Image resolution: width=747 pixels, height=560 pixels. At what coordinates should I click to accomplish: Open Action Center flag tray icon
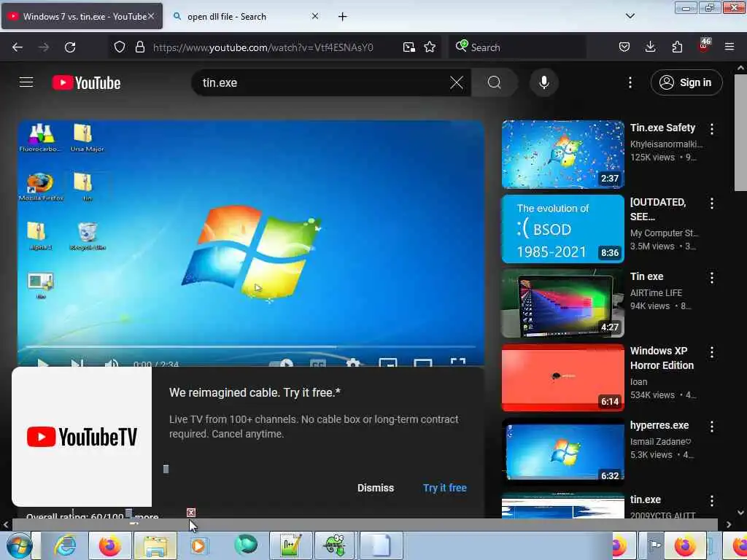(x=656, y=545)
